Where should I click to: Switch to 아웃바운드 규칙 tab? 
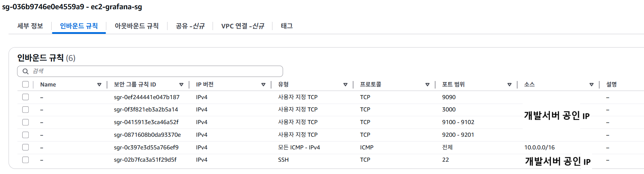[x=136, y=26]
